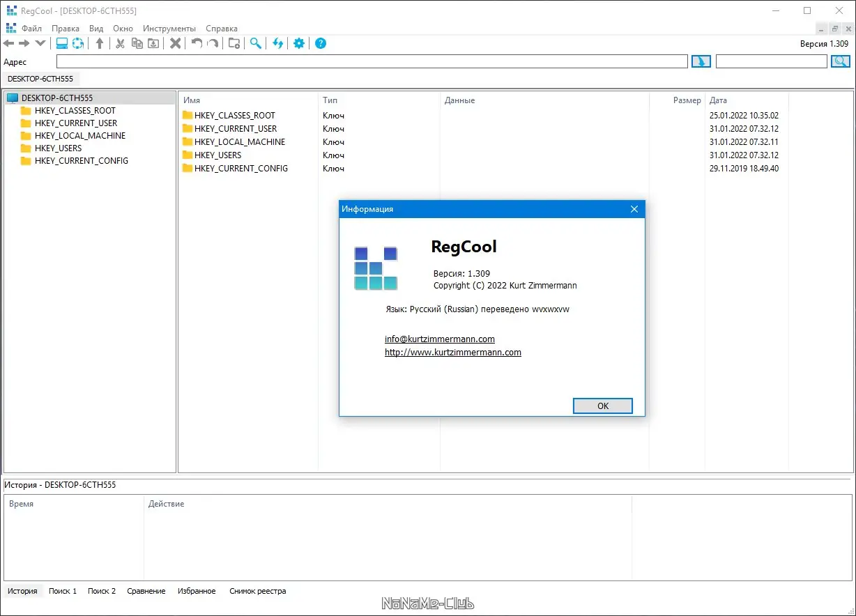Screen dimensions: 856x616
Task: Select HKEY_CLASSES_ROOT row in right list
Action: (x=481, y=116)
